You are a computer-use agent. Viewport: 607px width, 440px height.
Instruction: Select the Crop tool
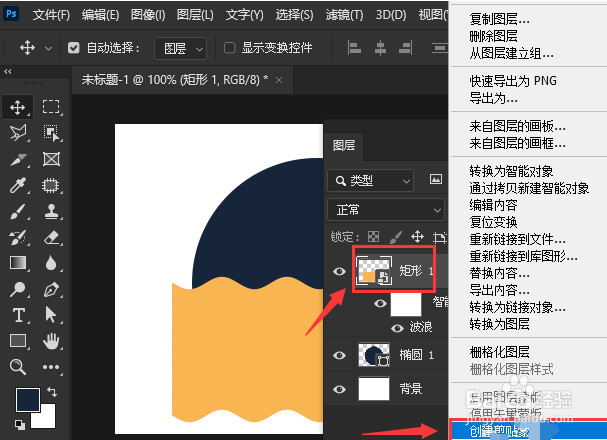(x=18, y=159)
